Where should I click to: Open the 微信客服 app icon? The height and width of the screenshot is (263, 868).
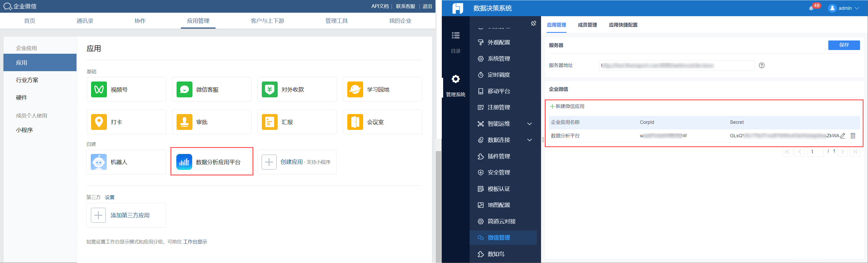[184, 89]
